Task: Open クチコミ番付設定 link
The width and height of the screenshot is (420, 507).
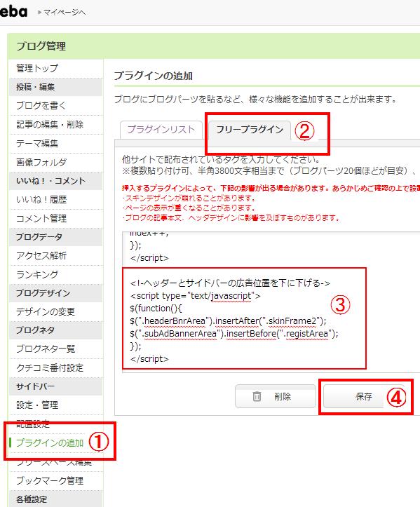Action: point(50,367)
